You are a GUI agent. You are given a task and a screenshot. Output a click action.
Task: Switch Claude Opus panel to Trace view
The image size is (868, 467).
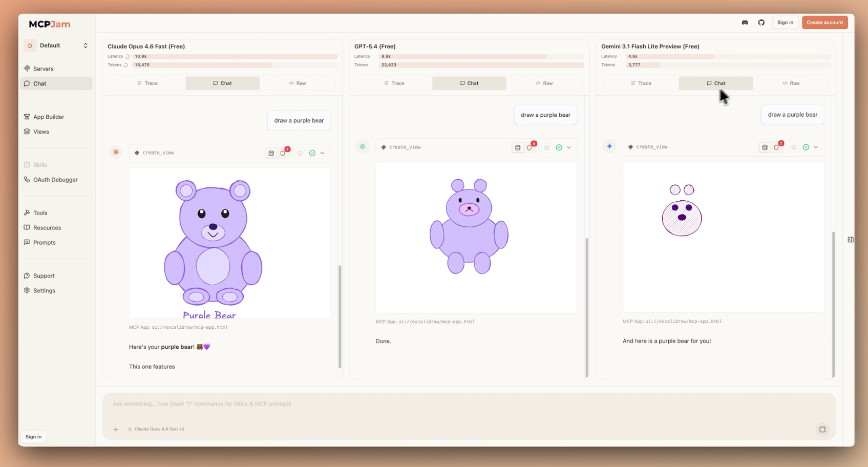point(147,83)
